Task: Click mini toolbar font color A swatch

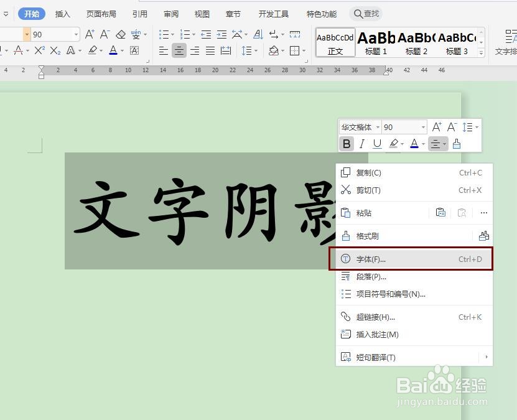Action: [x=414, y=144]
